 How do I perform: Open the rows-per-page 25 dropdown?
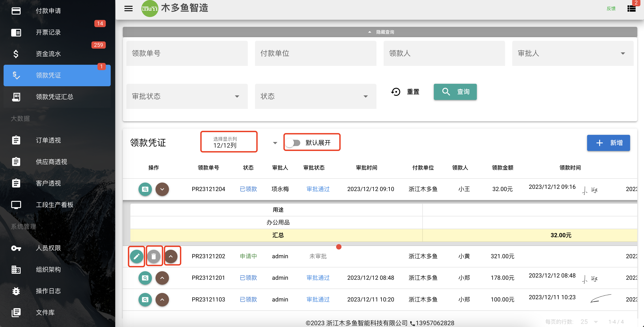pyautogui.click(x=589, y=322)
